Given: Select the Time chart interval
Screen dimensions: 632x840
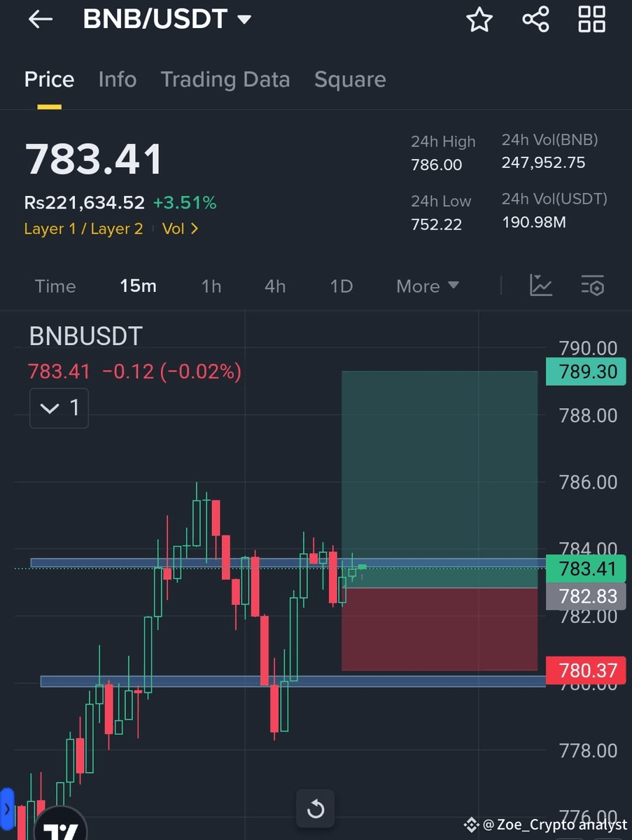Looking at the screenshot, I should coord(55,286).
